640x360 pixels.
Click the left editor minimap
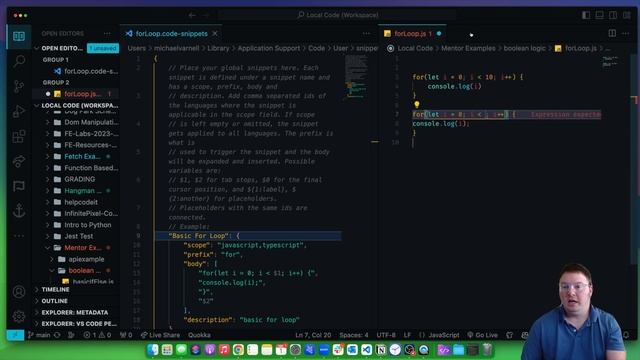(355, 78)
